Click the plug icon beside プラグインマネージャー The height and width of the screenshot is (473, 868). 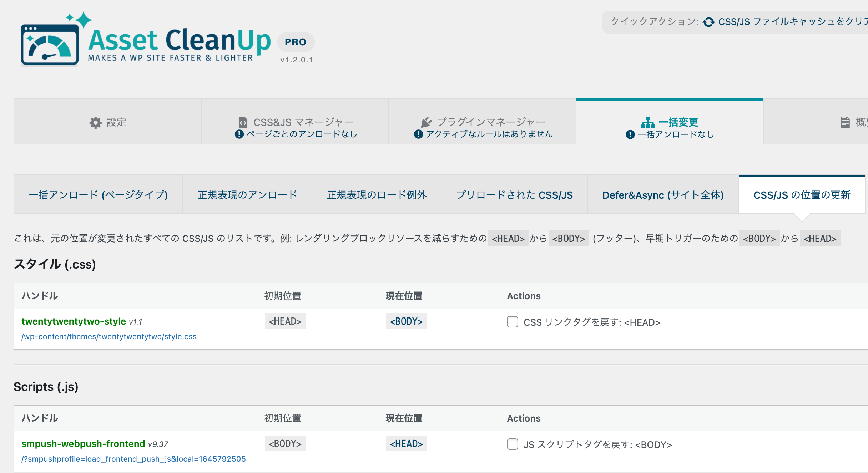click(x=426, y=122)
